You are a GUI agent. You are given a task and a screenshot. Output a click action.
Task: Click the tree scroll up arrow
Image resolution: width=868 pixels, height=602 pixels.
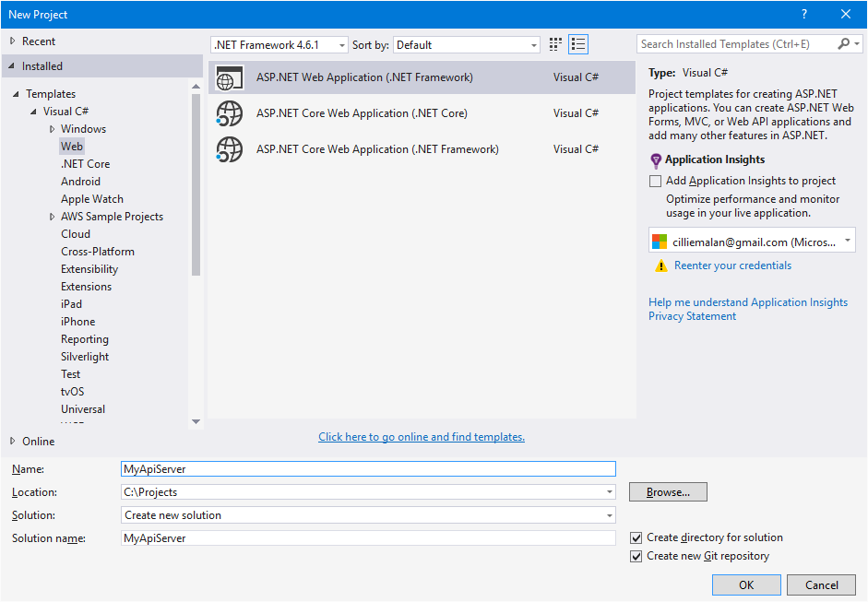tap(196, 87)
